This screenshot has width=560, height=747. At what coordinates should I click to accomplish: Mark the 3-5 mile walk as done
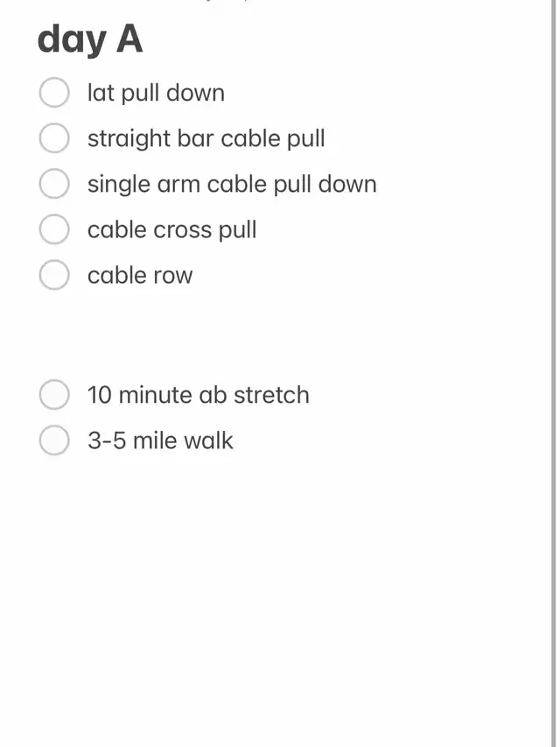[x=54, y=440]
